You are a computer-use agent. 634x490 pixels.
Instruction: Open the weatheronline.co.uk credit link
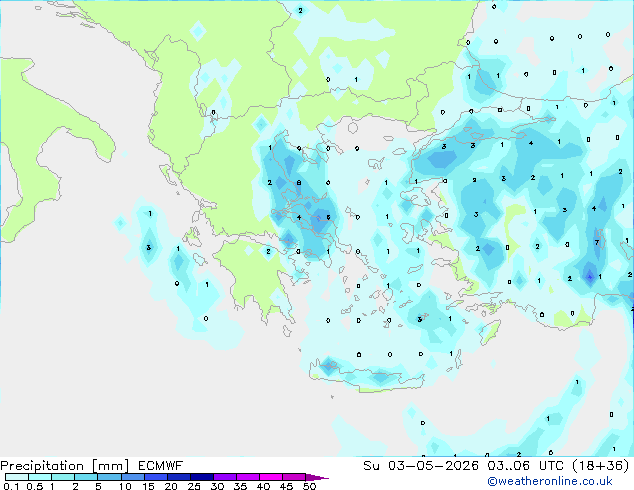tap(550, 481)
